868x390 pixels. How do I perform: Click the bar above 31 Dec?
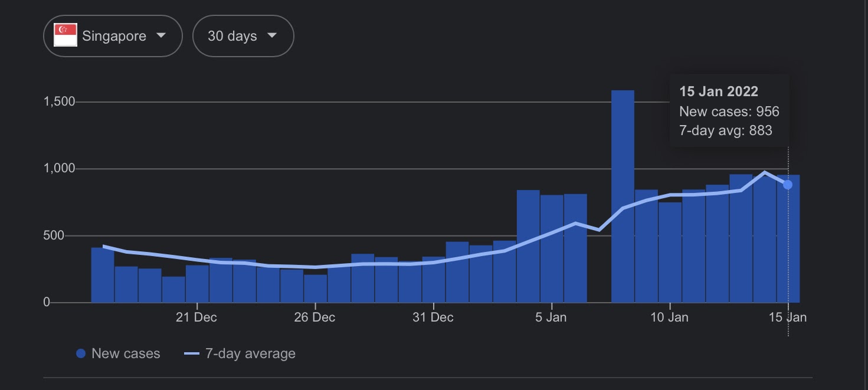click(433, 280)
